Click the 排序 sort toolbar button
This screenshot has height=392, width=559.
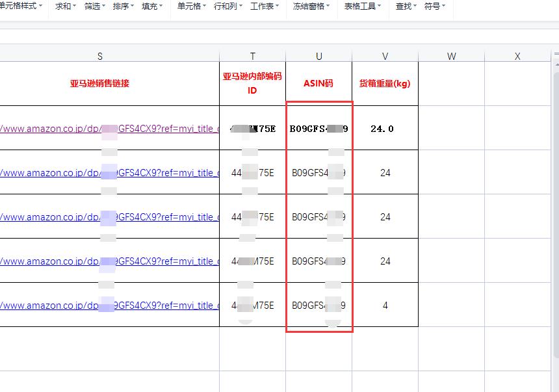coord(123,6)
